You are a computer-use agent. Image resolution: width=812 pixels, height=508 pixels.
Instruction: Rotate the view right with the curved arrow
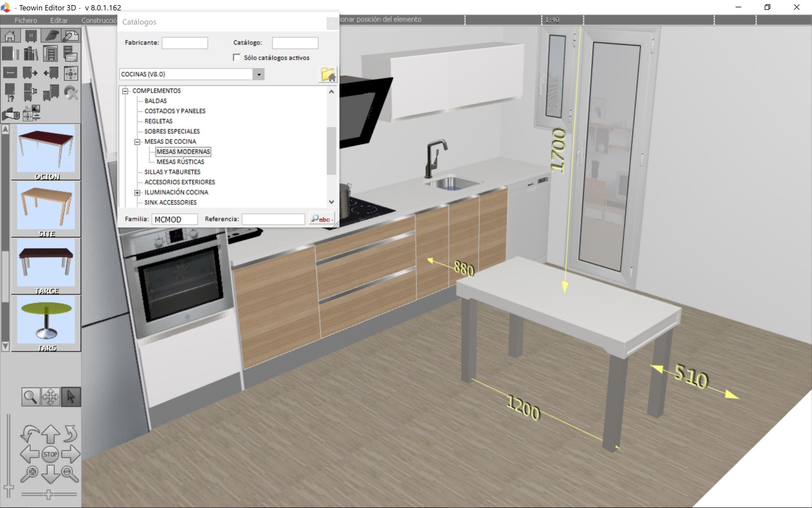(70, 433)
